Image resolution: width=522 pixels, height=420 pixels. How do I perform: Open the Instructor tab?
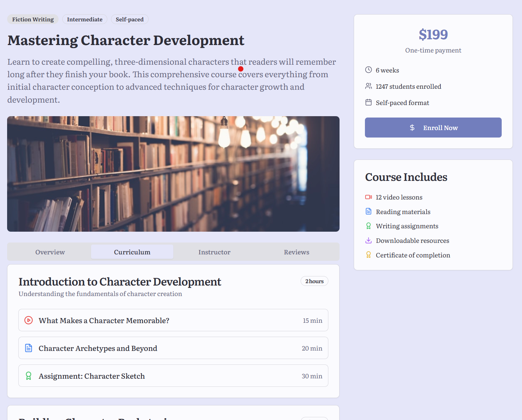[x=214, y=252]
